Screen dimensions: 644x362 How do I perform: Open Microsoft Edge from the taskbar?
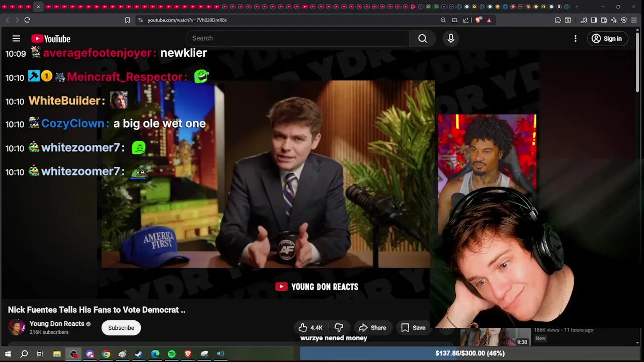click(x=155, y=354)
